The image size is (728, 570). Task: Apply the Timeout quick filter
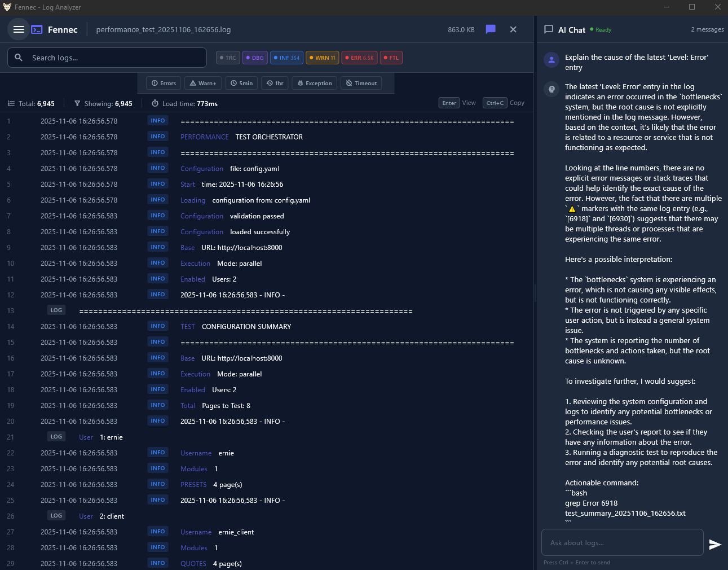coord(361,83)
